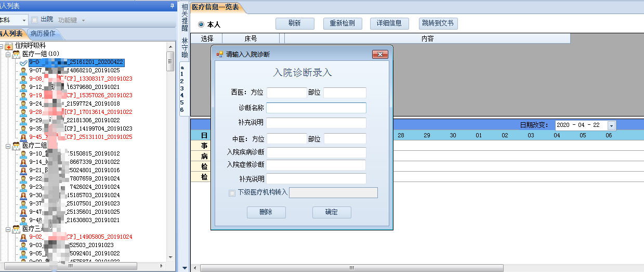The width and height of the screenshot is (644, 272).
Task: Click arrow below side tab numbers
Action: pos(185,268)
